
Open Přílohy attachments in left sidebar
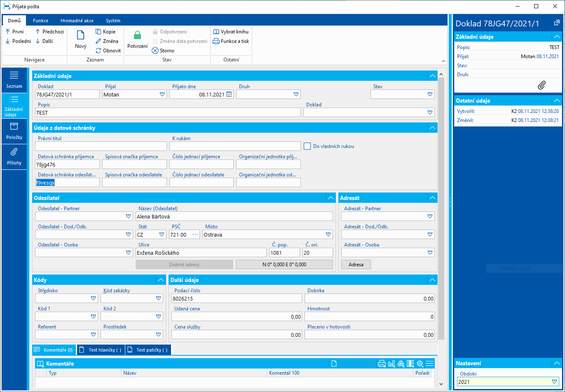(x=14, y=156)
